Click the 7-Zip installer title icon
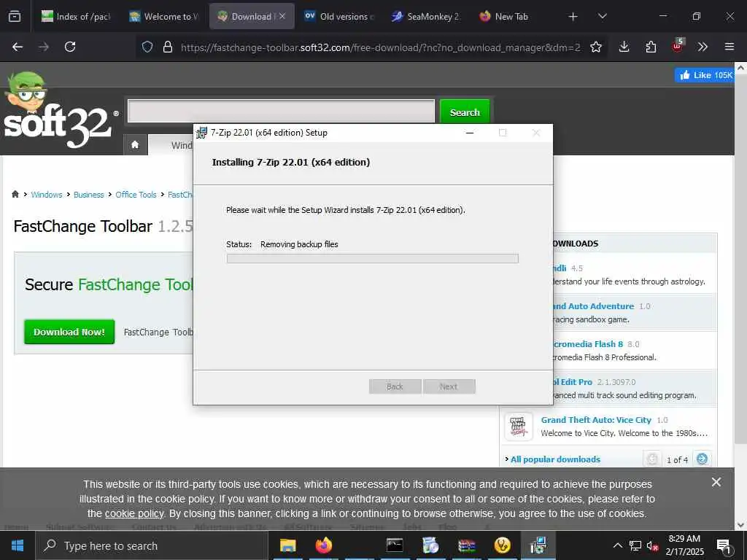 coord(202,133)
